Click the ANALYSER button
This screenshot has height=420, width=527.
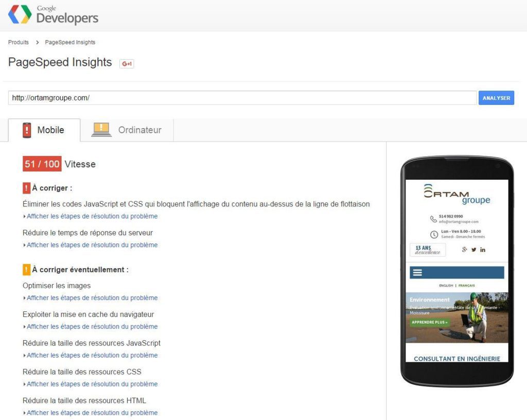[496, 98]
